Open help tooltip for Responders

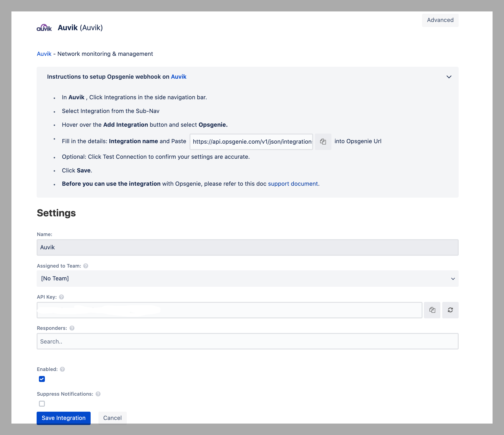tap(72, 328)
